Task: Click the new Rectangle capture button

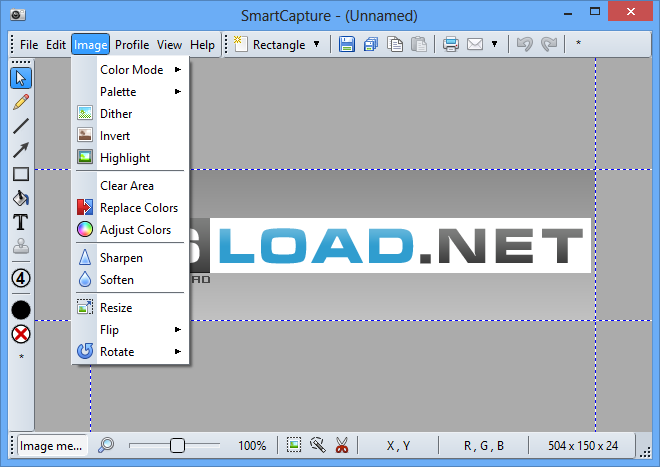Action: click(x=270, y=44)
